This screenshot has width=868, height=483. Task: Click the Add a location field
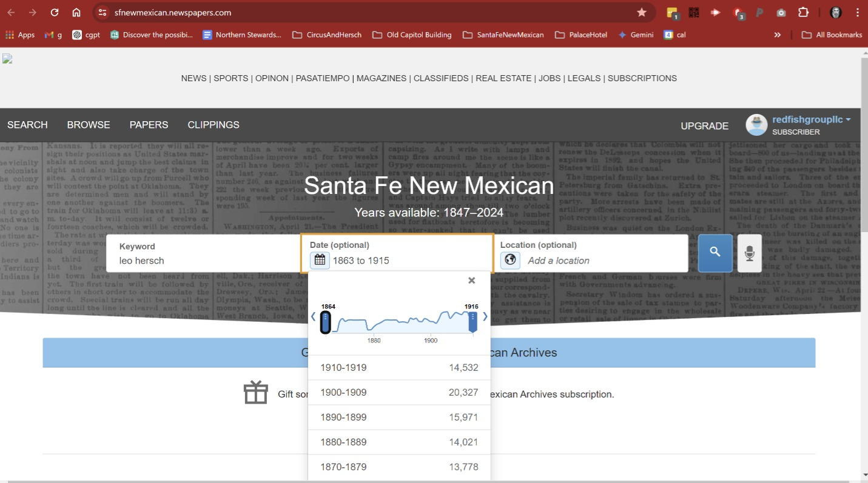(591, 253)
